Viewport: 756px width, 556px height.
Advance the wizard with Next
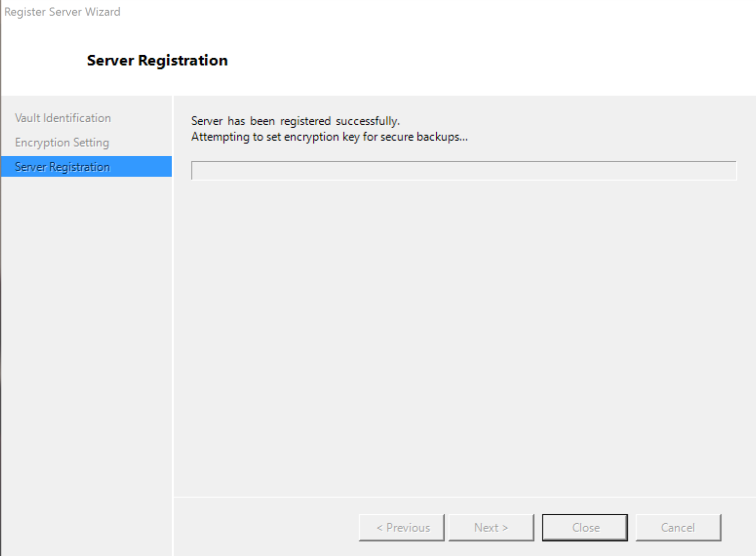click(490, 527)
